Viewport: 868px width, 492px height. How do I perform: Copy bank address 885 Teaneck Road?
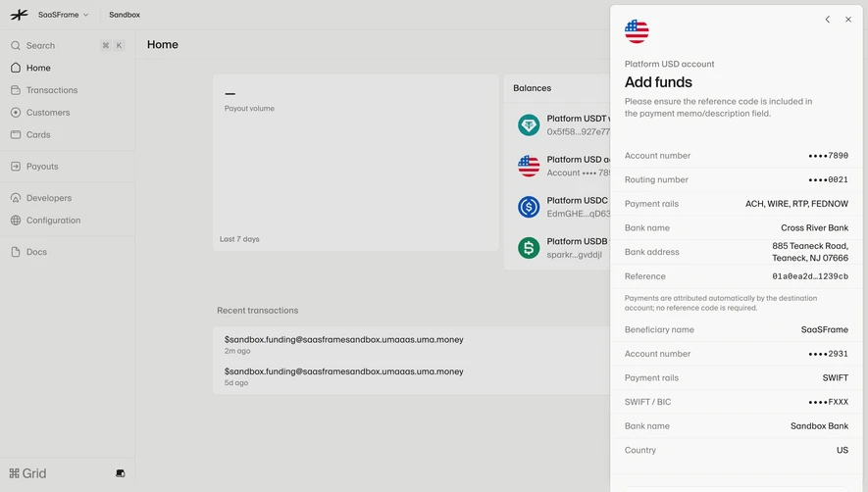coord(810,252)
